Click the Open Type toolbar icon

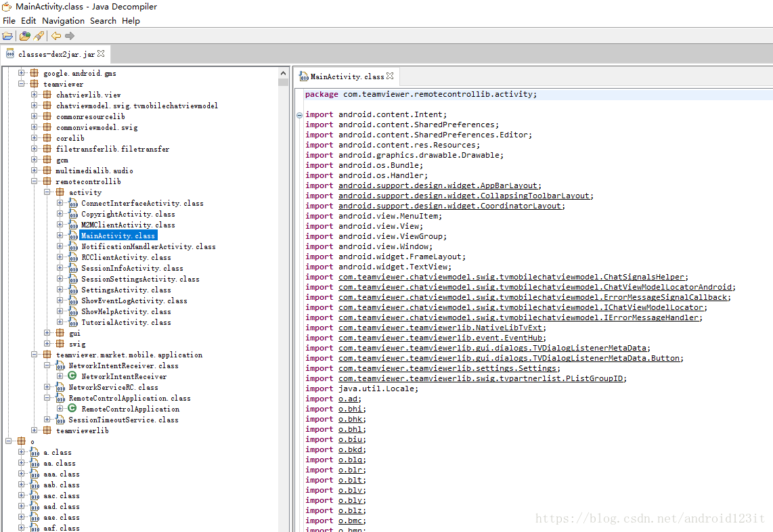(x=24, y=36)
